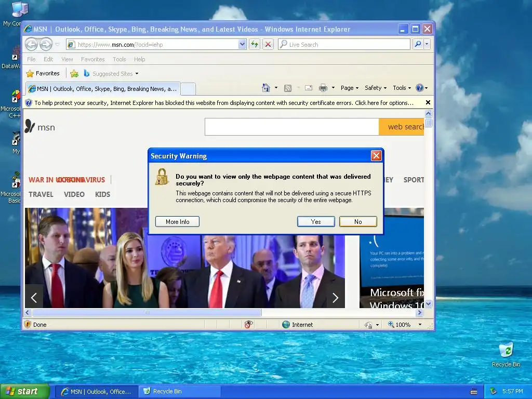The image size is (532, 399).
Task: Click the Forward navigation arrow
Action: click(x=46, y=44)
